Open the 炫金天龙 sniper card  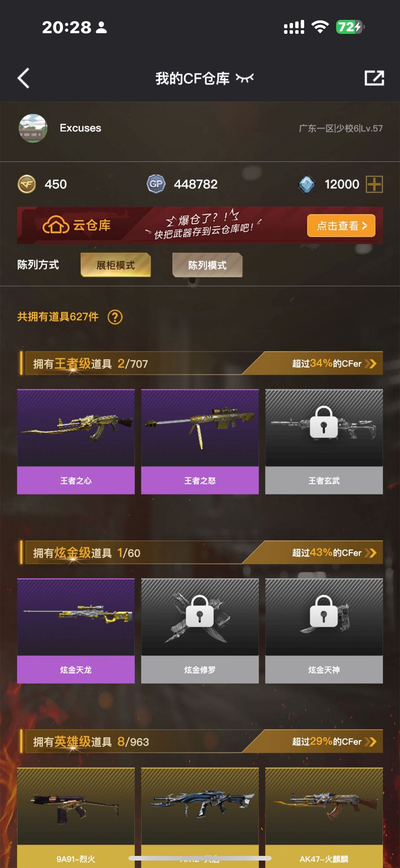76,631
